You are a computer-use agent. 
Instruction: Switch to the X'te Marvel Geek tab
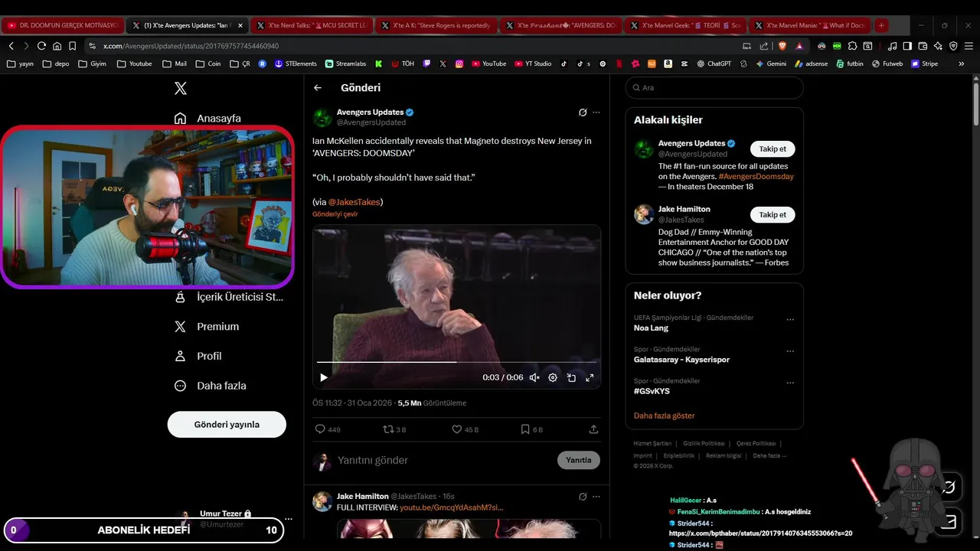point(685,25)
